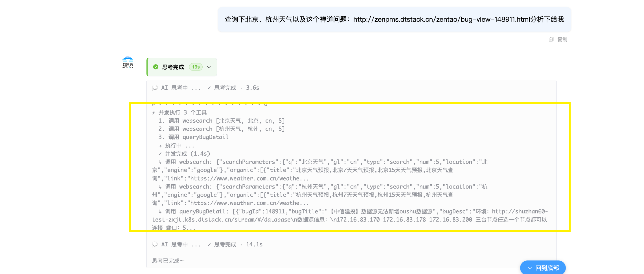644x274 pixels.
Task: Expand the 思考完成 chevron dropdown
Action: 209,67
